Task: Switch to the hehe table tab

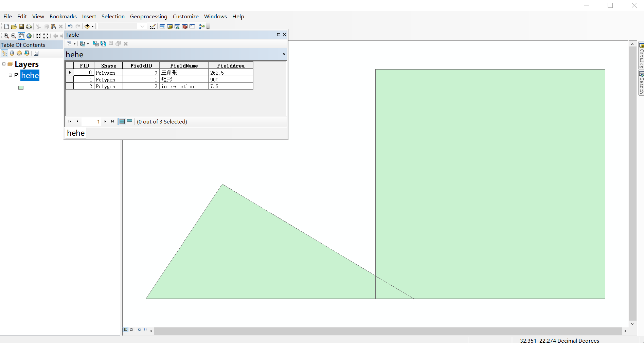Action: [76, 133]
